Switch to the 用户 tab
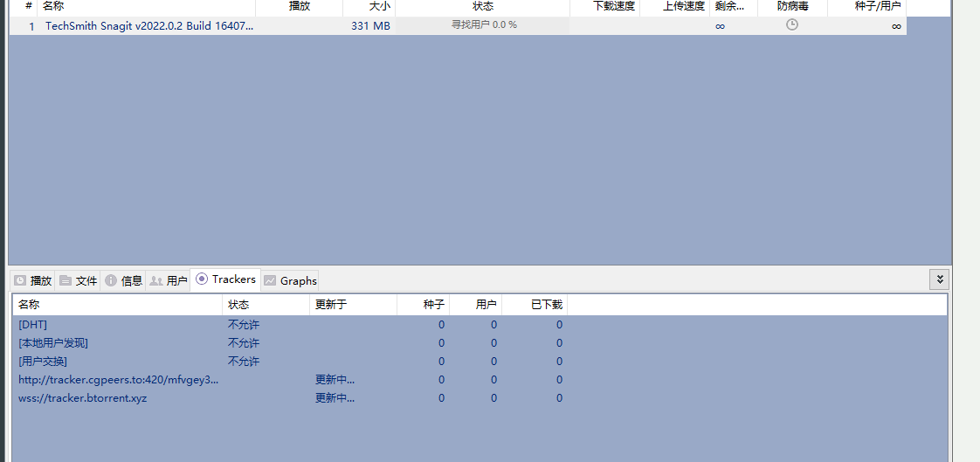Screen dimensions: 980x462 coord(168,280)
